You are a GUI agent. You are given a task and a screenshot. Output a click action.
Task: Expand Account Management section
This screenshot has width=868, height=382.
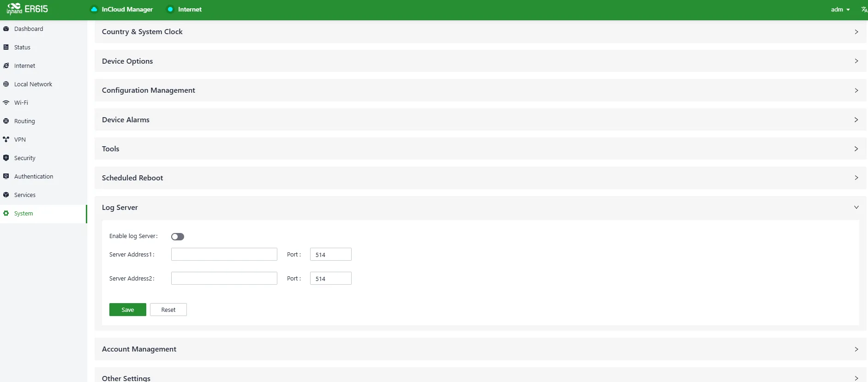[x=480, y=349]
